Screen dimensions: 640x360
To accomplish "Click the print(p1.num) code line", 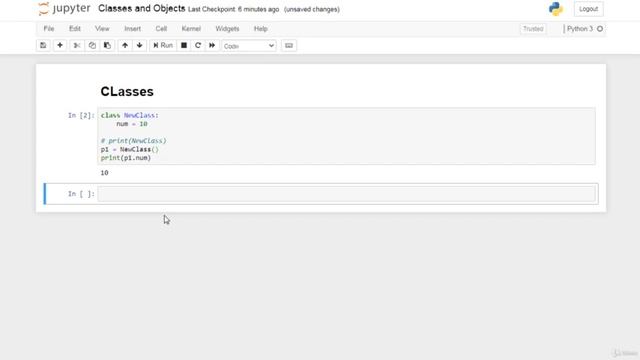I will point(126,158).
